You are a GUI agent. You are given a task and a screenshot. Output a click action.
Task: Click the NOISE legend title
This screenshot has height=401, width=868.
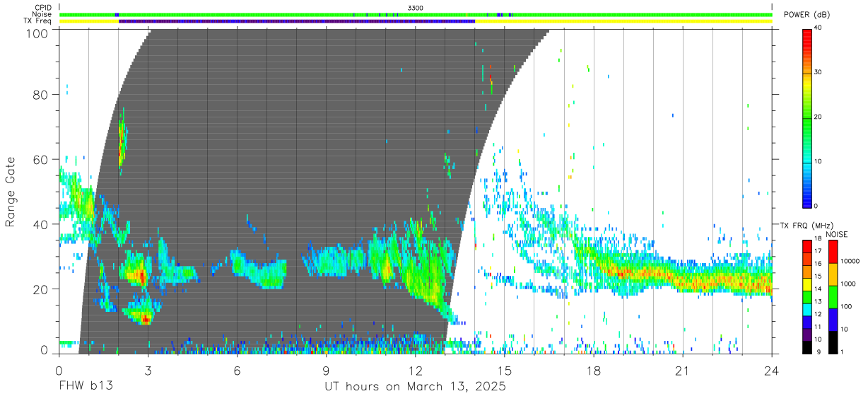[836, 234]
